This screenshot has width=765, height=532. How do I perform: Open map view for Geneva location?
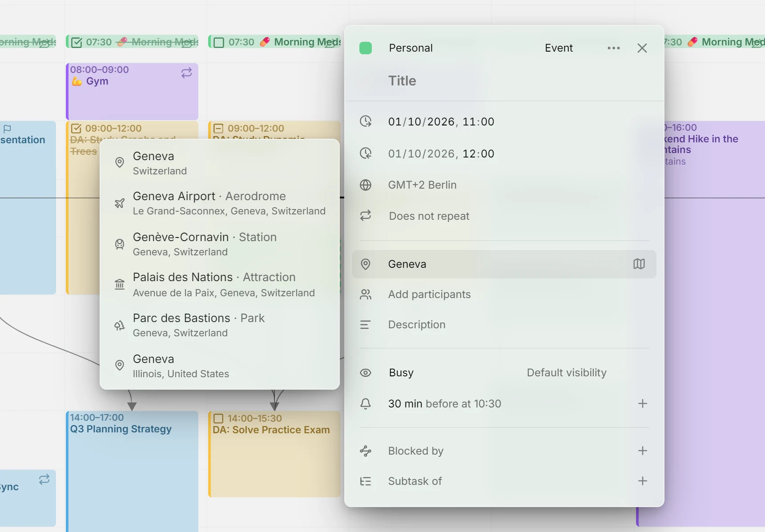[639, 264]
